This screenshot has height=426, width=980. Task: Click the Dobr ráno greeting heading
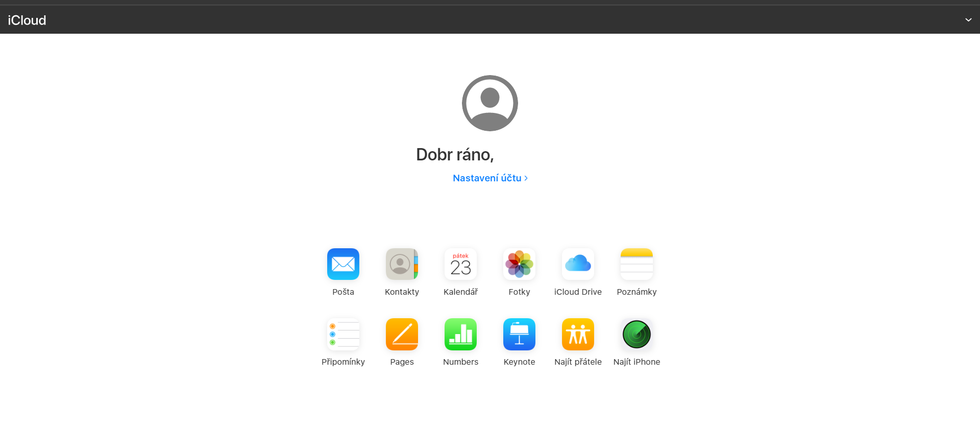[455, 155]
